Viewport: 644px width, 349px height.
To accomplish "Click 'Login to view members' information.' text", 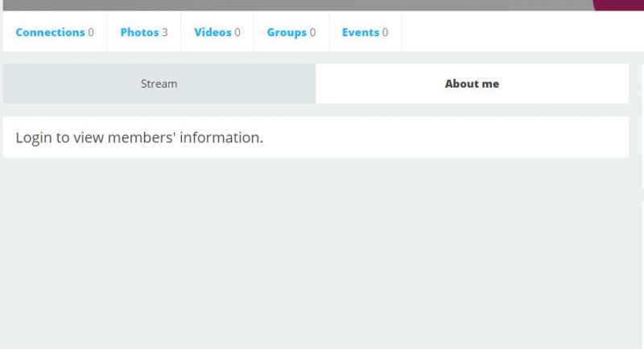I will pyautogui.click(x=139, y=138).
